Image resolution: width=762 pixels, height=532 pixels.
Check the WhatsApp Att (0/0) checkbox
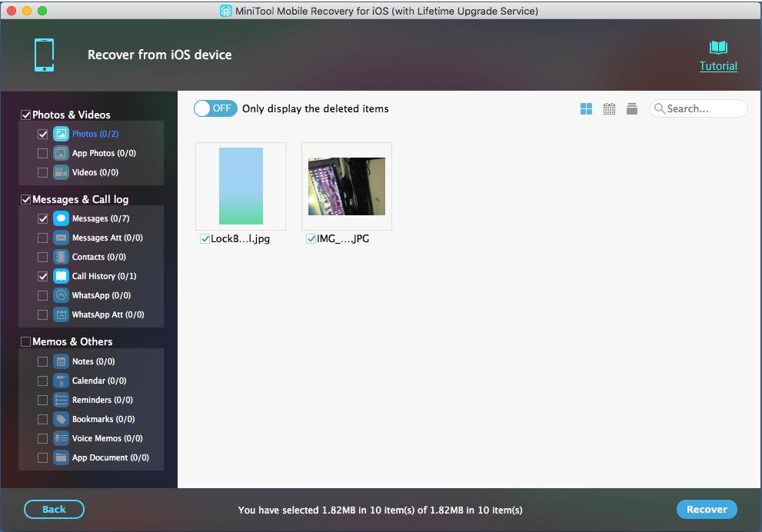(43, 314)
